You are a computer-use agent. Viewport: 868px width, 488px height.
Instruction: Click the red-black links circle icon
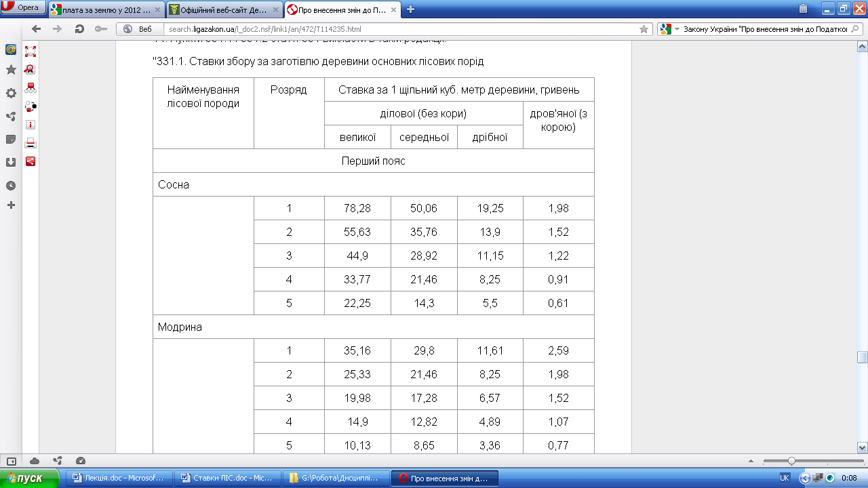30,106
